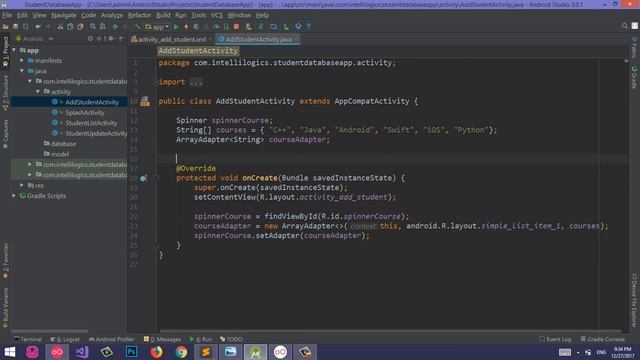Image resolution: width=640 pixels, height=360 pixels.
Task: Click the Debug app bug icon
Action: click(196, 27)
